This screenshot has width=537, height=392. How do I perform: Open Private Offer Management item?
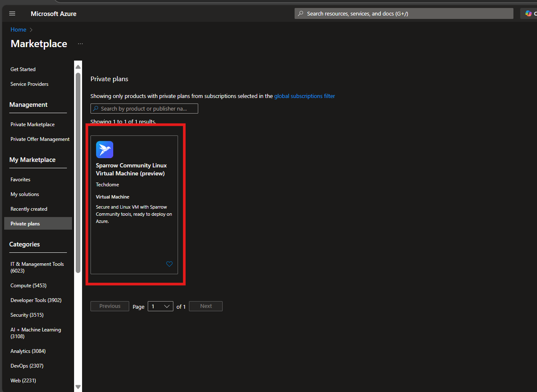click(40, 139)
